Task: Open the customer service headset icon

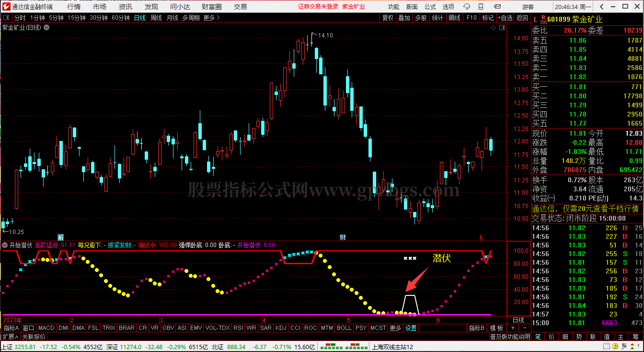Action: (x=466, y=7)
